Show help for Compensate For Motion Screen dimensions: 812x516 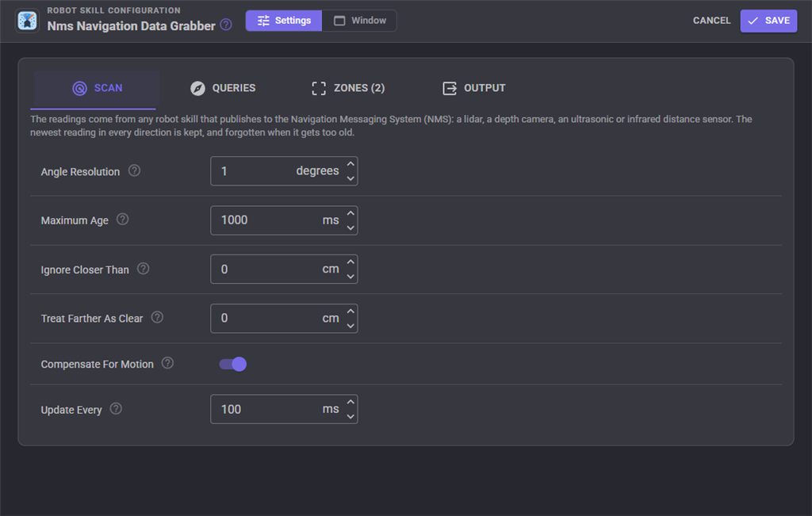[x=167, y=363]
